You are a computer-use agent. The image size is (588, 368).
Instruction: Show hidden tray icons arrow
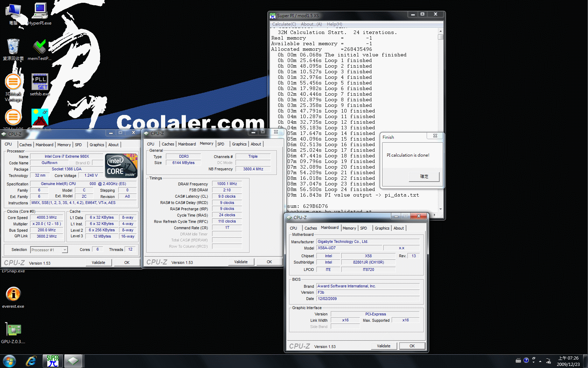click(540, 361)
